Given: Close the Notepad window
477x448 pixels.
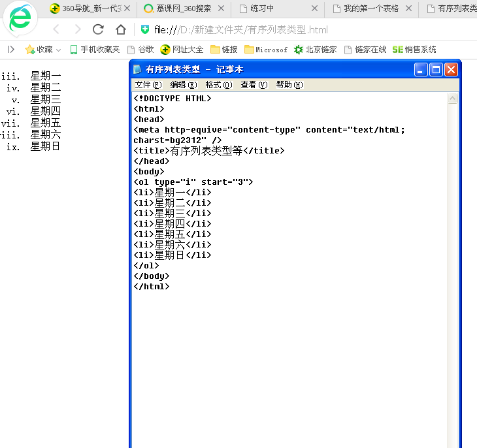Looking at the screenshot, I should coord(451,70).
